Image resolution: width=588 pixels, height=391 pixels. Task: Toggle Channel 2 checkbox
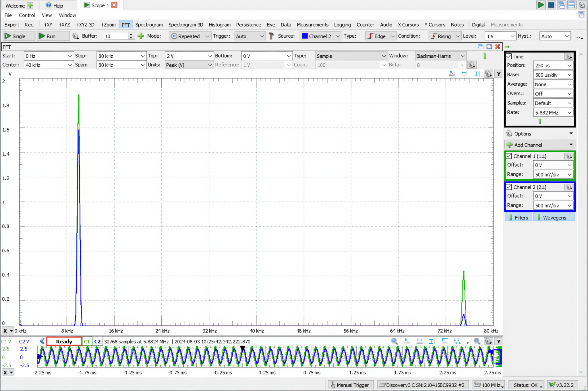509,187
